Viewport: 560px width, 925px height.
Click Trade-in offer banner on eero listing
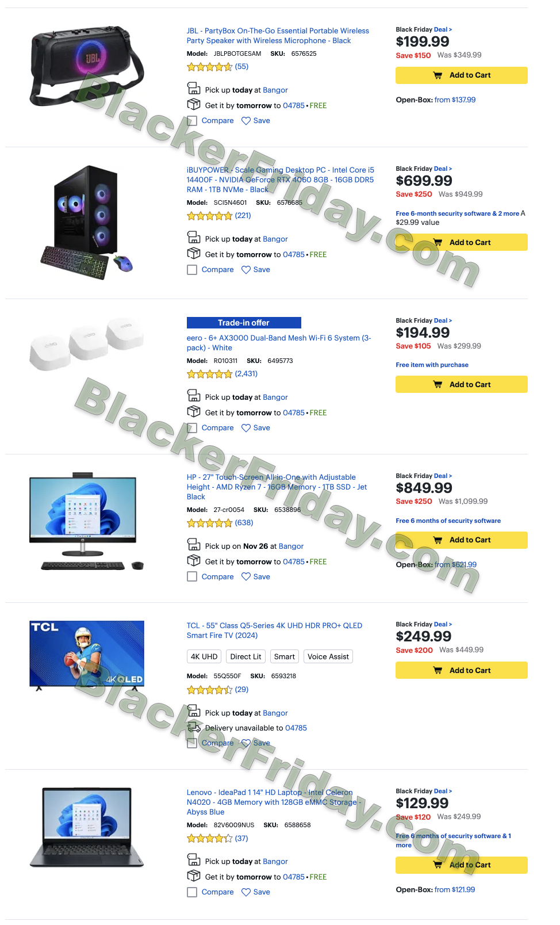[x=244, y=323]
